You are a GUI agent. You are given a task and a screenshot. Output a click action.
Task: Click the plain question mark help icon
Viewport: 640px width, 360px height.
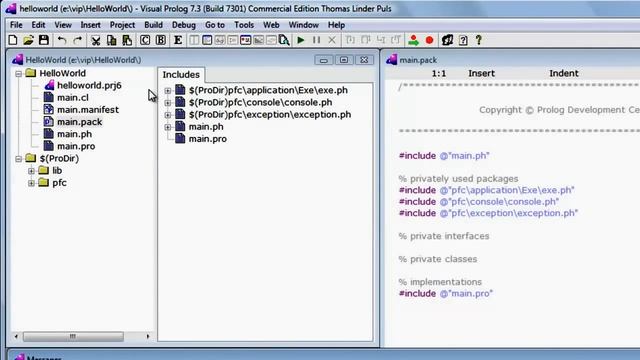click(479, 40)
